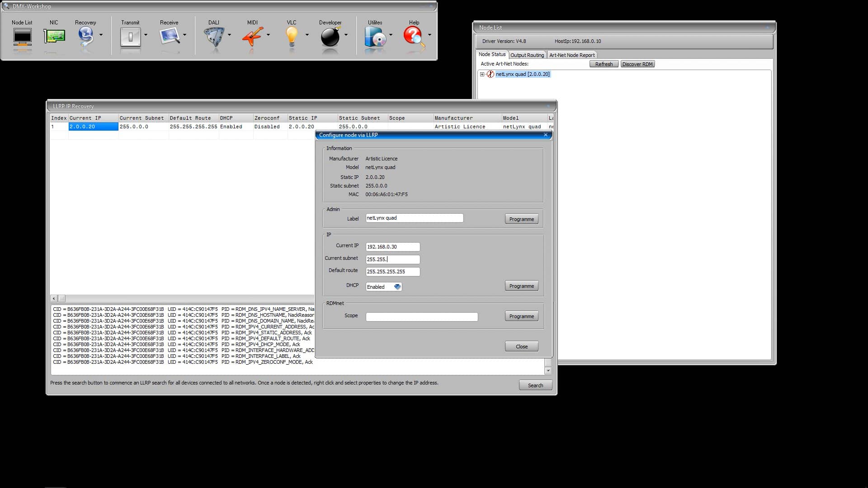Switch to the Output Routing tab
Viewport: 868px width, 488px height.
click(528, 55)
